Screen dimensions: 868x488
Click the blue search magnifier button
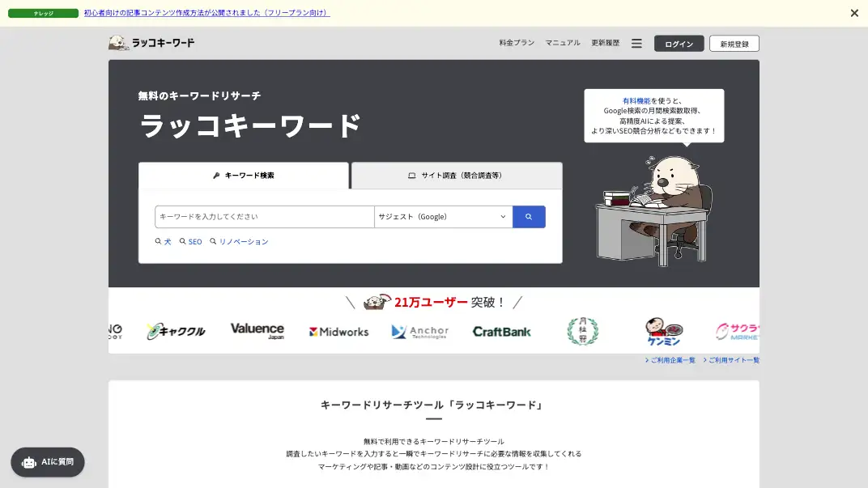529,216
